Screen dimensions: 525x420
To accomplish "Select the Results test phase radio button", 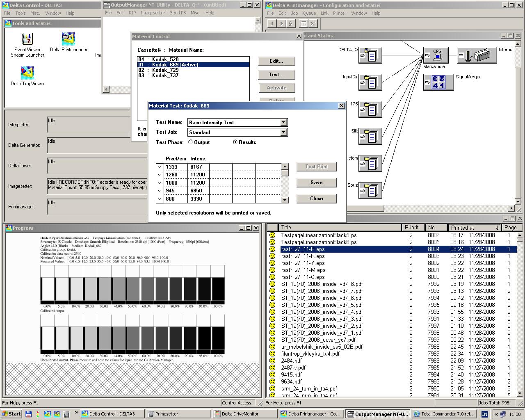I will pyautogui.click(x=235, y=142).
